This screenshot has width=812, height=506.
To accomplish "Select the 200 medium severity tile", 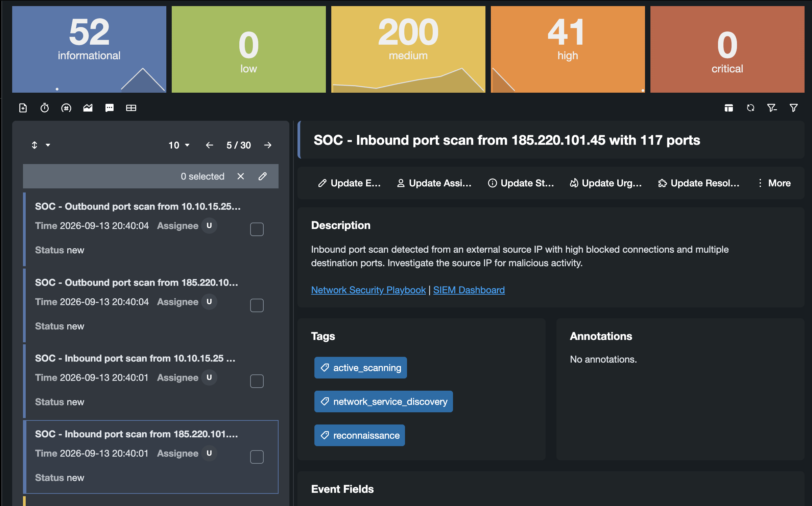I will coord(408,49).
